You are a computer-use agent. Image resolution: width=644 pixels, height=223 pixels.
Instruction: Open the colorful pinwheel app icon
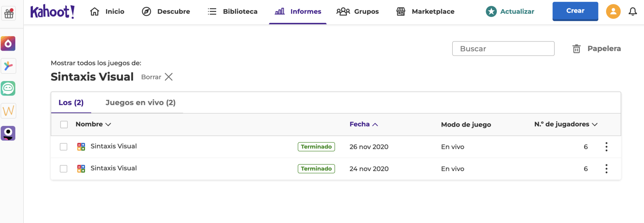click(x=8, y=66)
